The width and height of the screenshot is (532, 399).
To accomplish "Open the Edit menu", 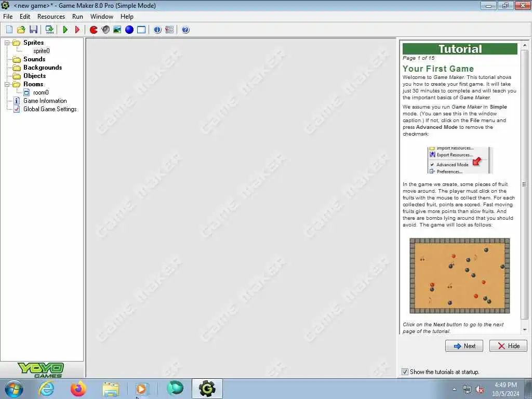I will click(25, 17).
